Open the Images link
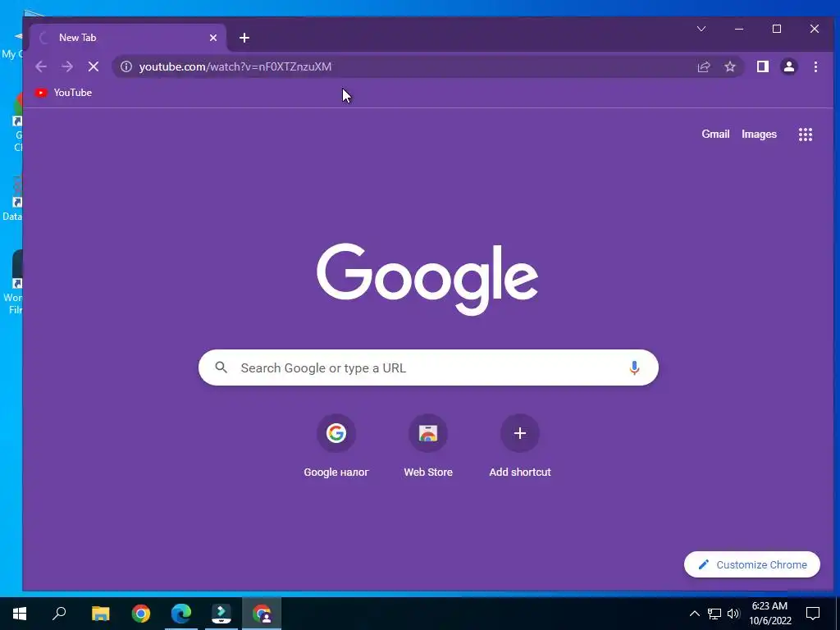Screen dimensions: 840x630 [x=759, y=135]
